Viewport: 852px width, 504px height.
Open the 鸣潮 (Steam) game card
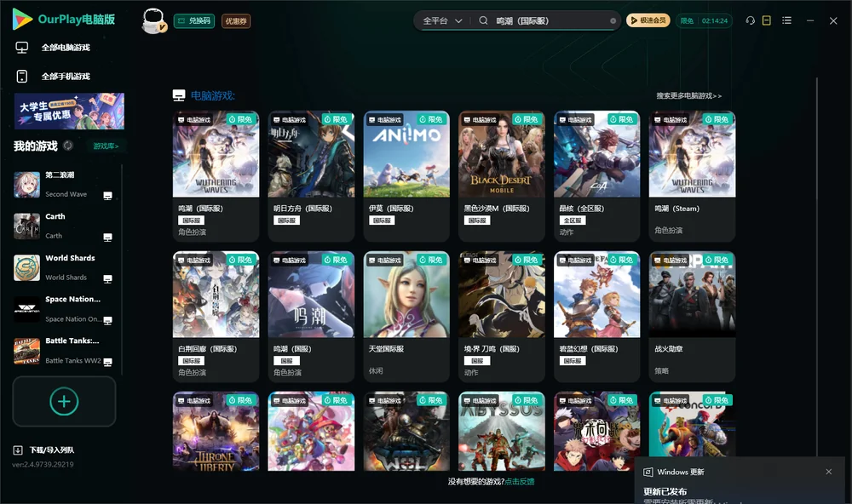point(692,176)
